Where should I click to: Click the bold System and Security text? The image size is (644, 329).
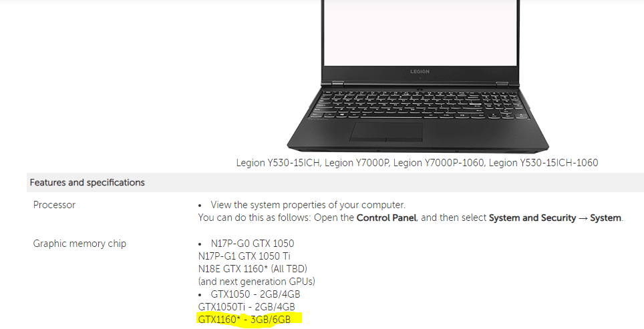(532, 218)
